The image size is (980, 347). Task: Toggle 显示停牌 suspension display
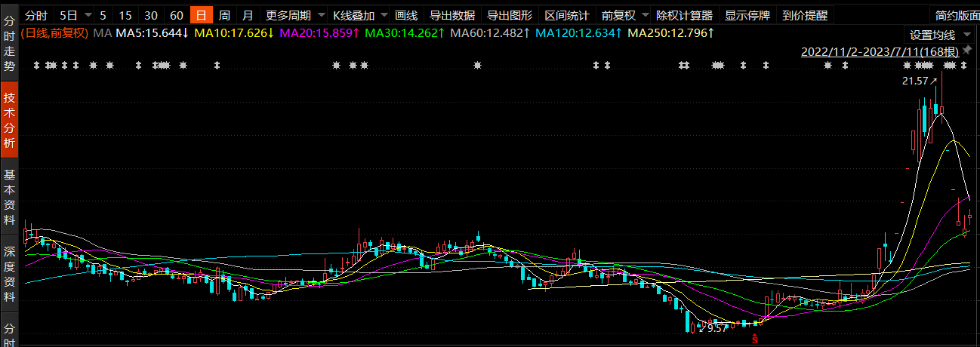[x=747, y=15]
